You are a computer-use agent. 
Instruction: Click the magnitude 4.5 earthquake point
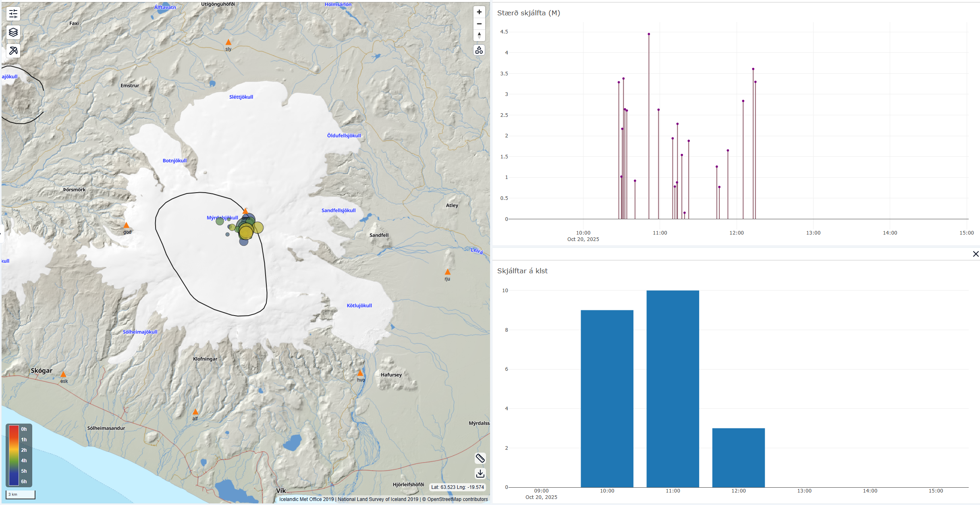[649, 34]
